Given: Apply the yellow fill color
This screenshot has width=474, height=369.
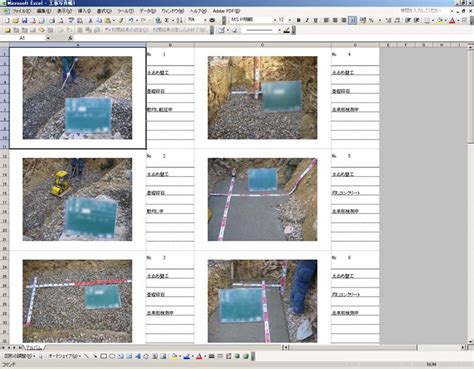Looking at the screenshot, I should (440, 20).
